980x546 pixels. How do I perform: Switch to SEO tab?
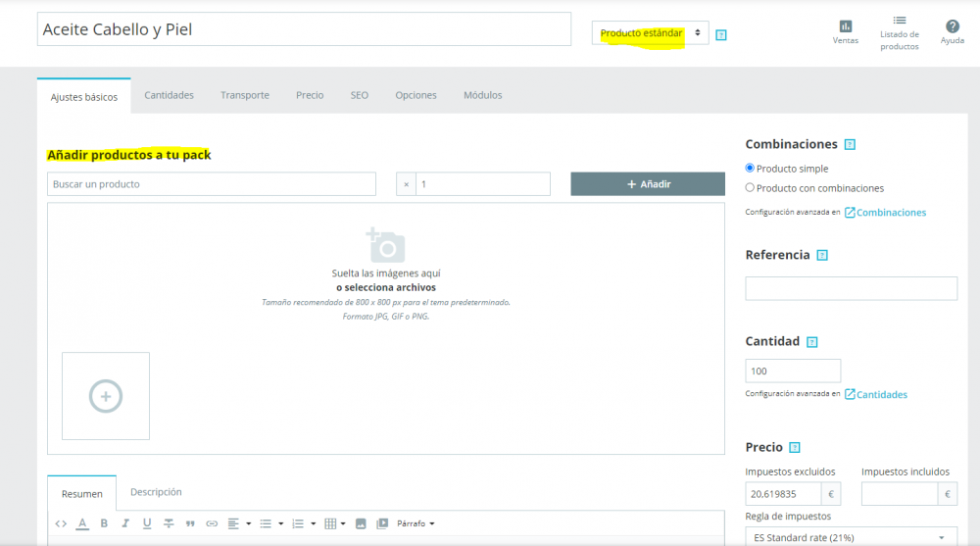360,95
